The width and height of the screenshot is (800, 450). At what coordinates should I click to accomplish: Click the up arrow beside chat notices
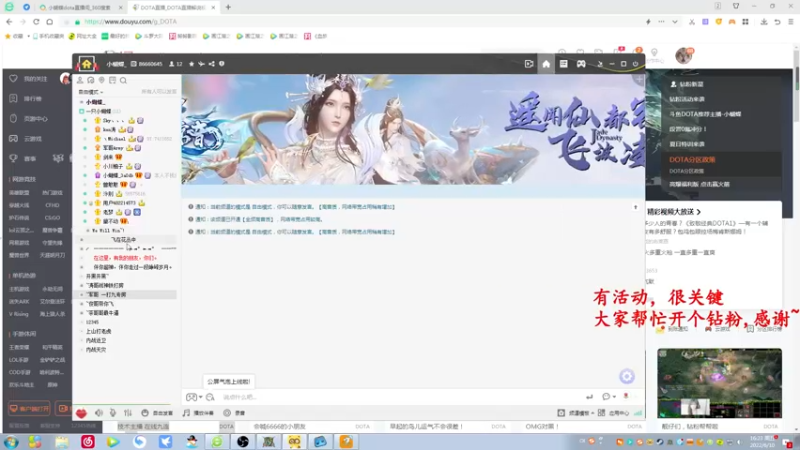pyautogui.click(x=636, y=207)
